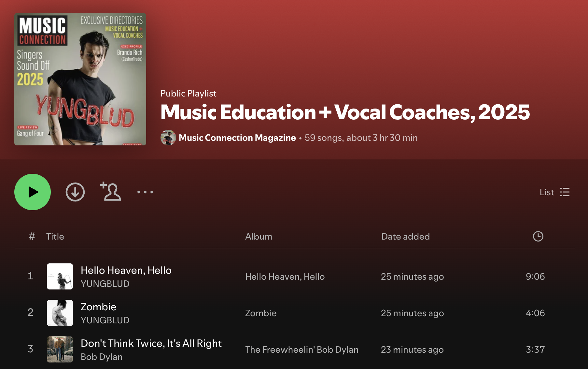588x369 pixels.
Task: Open YUNGBLUD artist under Zombie
Action: [x=105, y=320]
